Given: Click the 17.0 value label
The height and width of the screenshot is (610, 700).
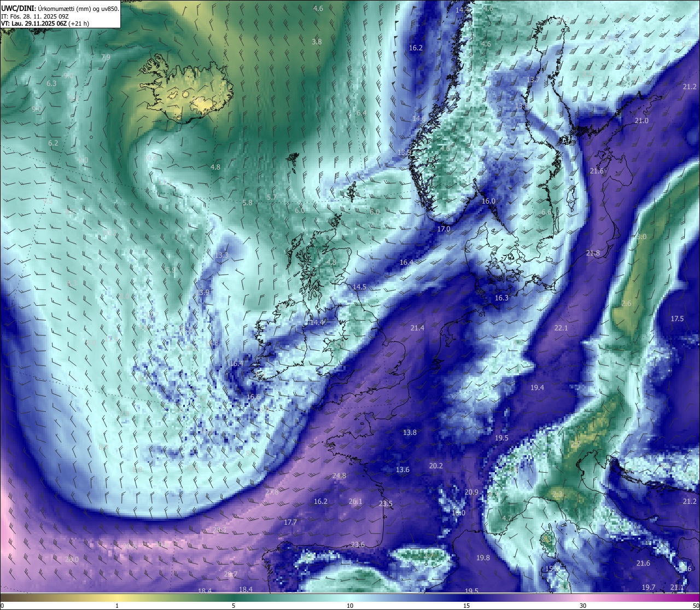Looking at the screenshot, I should pyautogui.click(x=444, y=229).
